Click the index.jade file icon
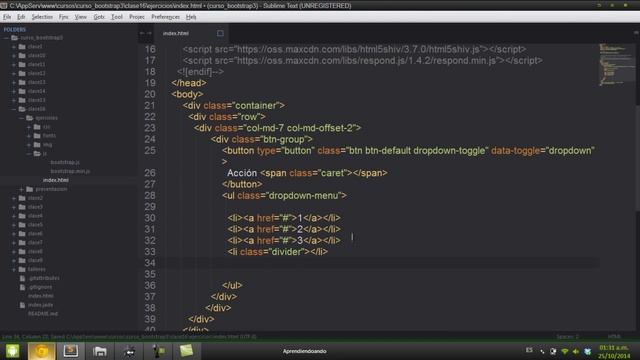 [22, 305]
